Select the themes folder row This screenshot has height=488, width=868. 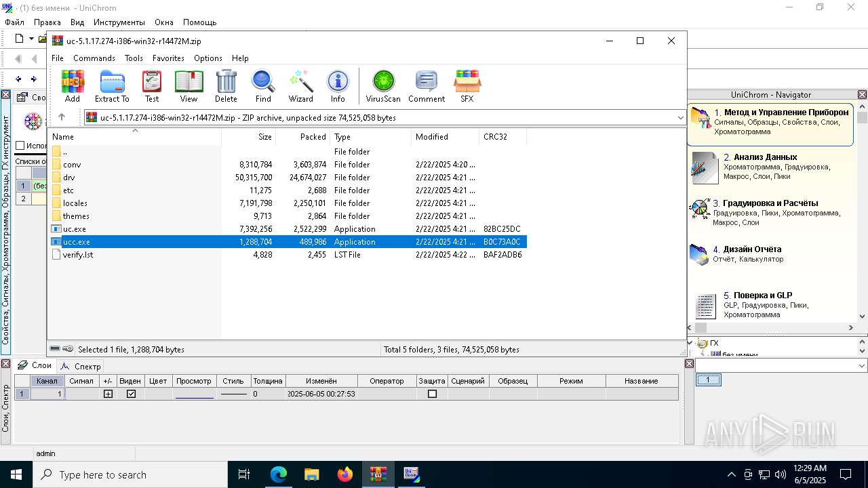[x=288, y=216]
